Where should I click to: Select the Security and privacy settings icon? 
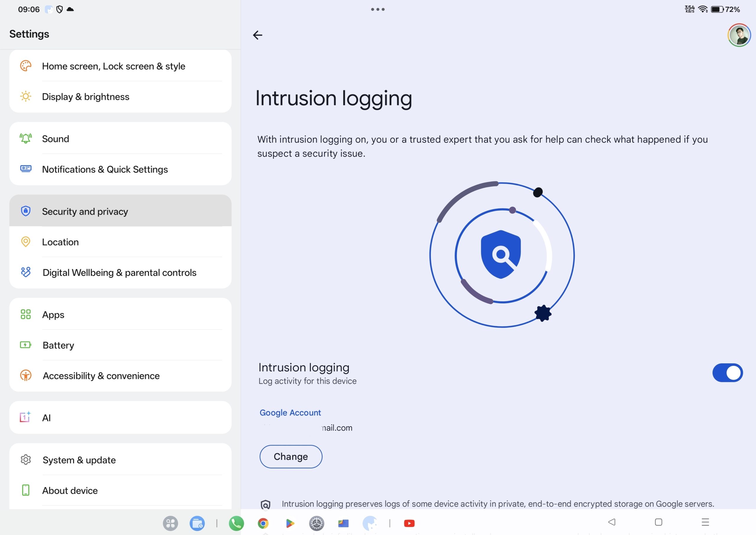25,211
